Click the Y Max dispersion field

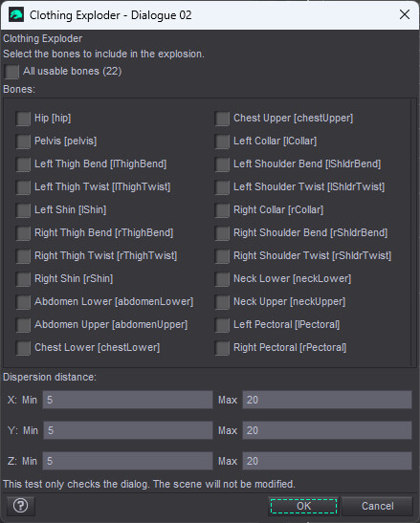(327, 430)
